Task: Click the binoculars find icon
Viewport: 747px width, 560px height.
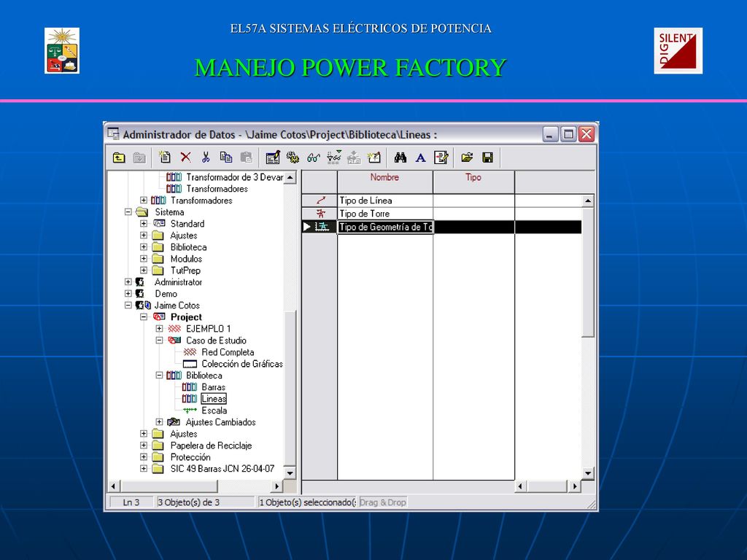Action: click(x=400, y=157)
